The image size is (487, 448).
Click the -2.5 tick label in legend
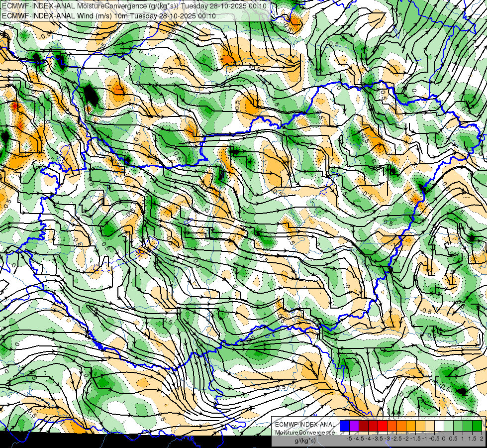pos(396,439)
